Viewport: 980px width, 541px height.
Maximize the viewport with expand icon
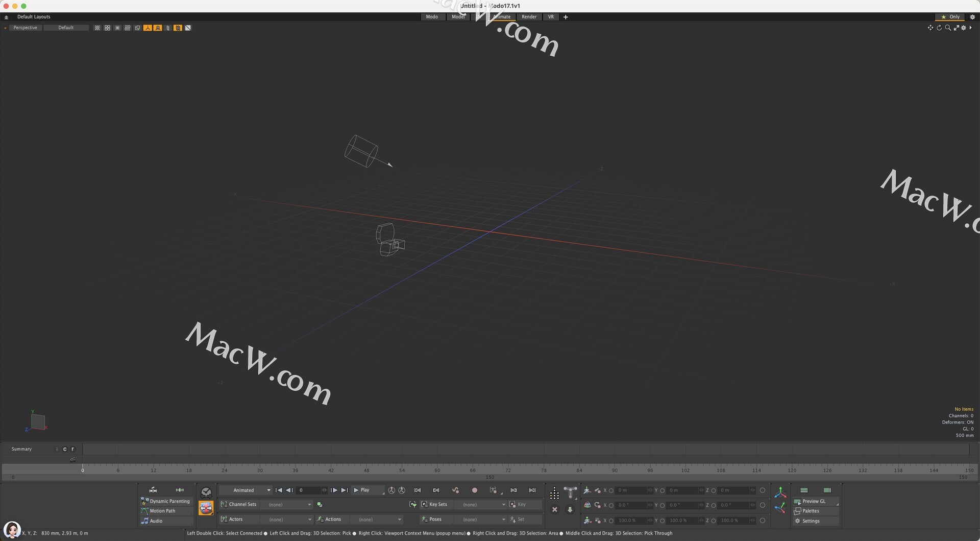point(956,28)
